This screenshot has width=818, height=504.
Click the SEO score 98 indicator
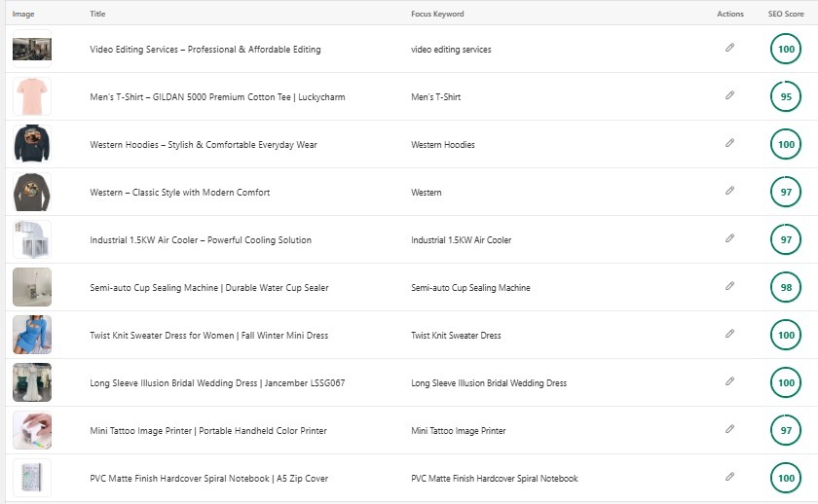(x=785, y=287)
